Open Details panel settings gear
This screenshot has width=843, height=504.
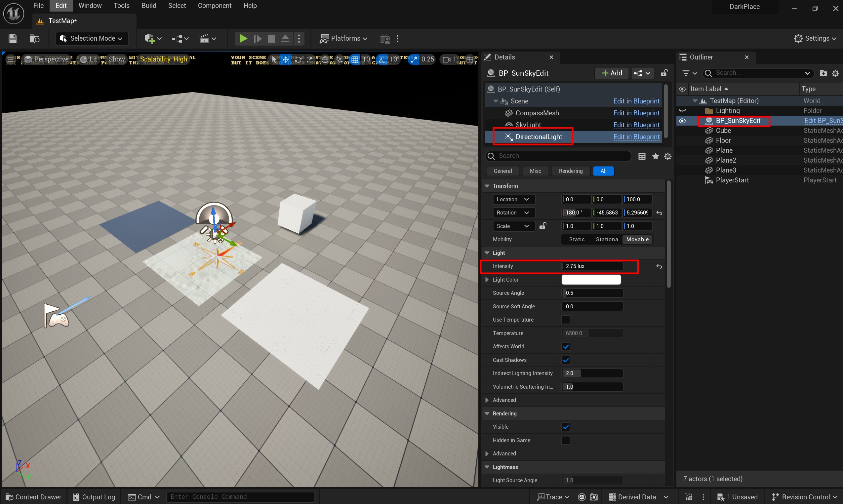coord(668,156)
